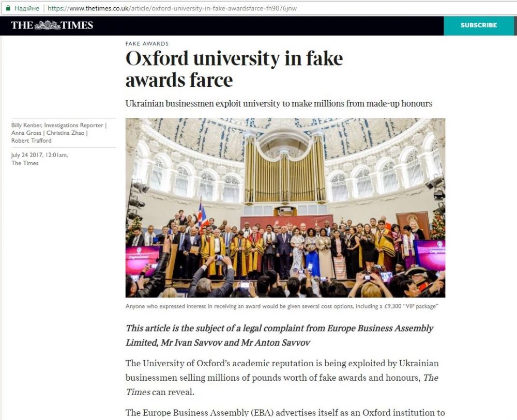Click the first paragraph about University of Oxford
517x420 pixels.
point(282,378)
